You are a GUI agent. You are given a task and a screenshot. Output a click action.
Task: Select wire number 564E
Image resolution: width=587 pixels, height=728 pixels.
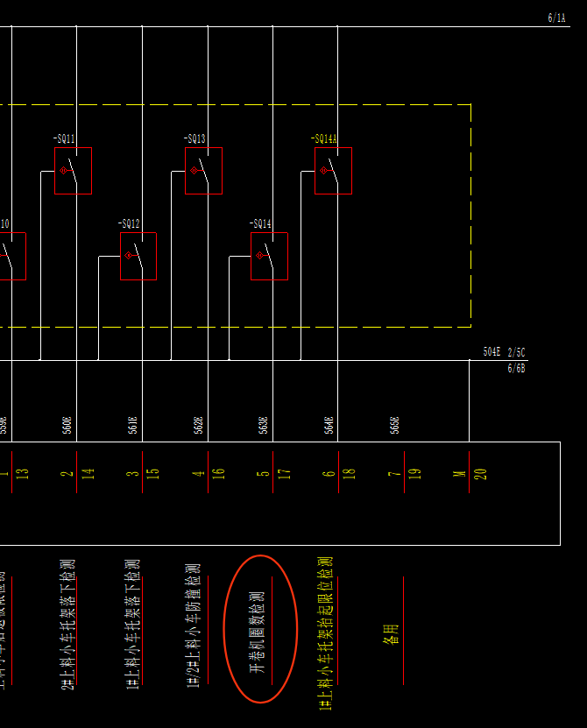(329, 425)
